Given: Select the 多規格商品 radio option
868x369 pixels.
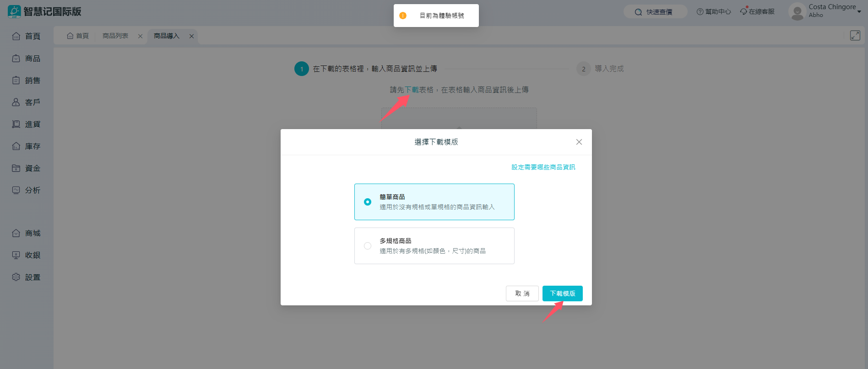Looking at the screenshot, I should 368,246.
